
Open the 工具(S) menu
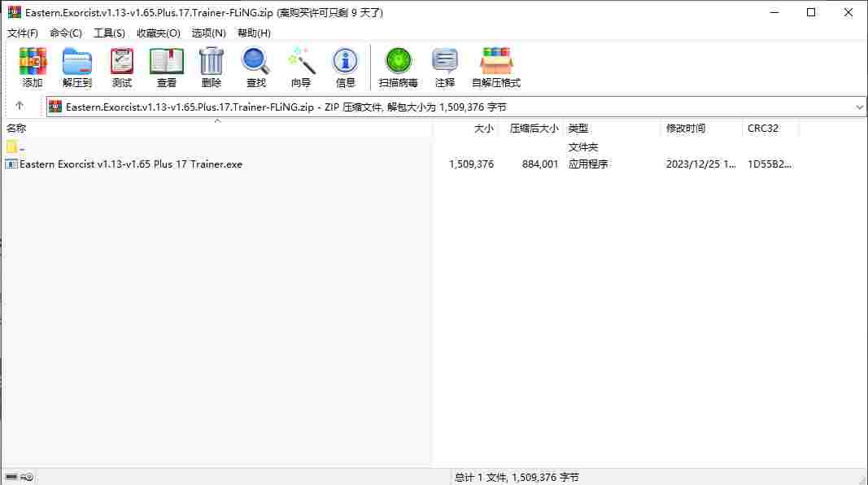(109, 33)
